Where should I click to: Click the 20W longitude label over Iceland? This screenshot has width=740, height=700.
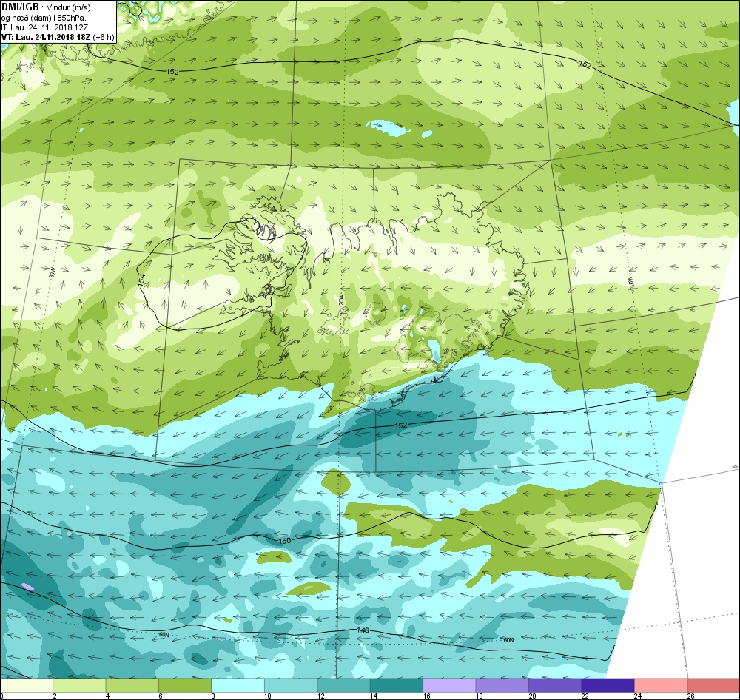click(340, 300)
